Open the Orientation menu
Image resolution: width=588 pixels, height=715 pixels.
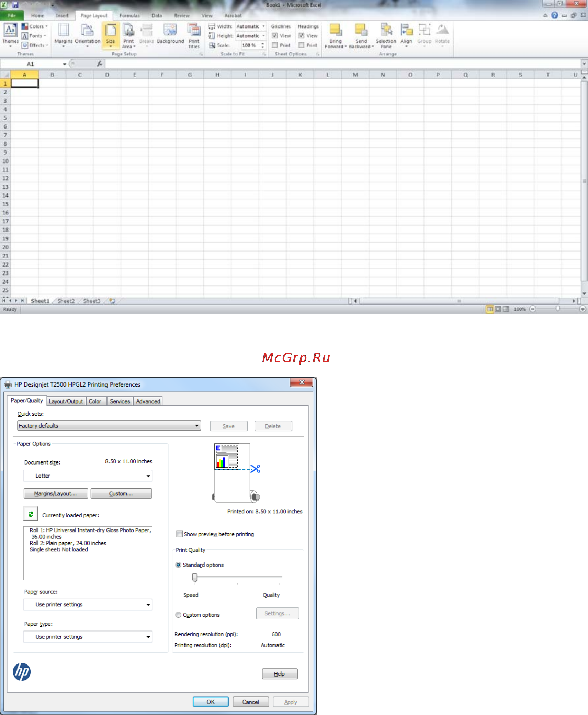[x=88, y=35]
